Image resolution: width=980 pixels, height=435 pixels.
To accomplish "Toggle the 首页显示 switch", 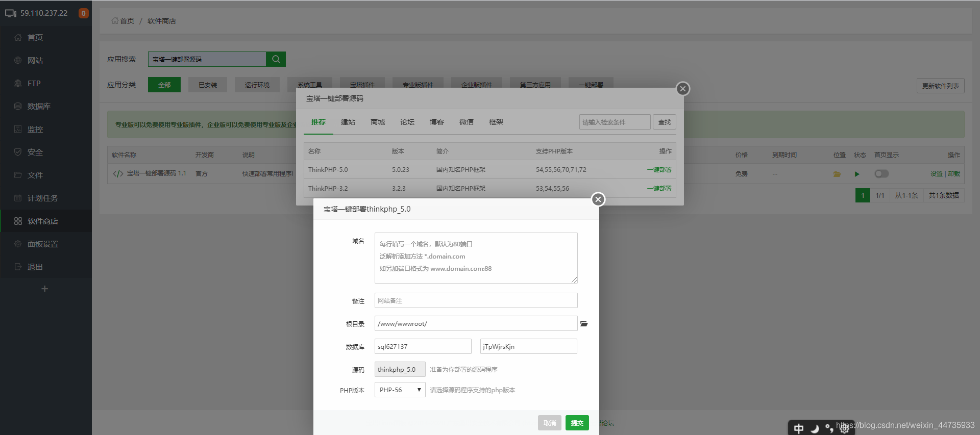I will pyautogui.click(x=881, y=174).
